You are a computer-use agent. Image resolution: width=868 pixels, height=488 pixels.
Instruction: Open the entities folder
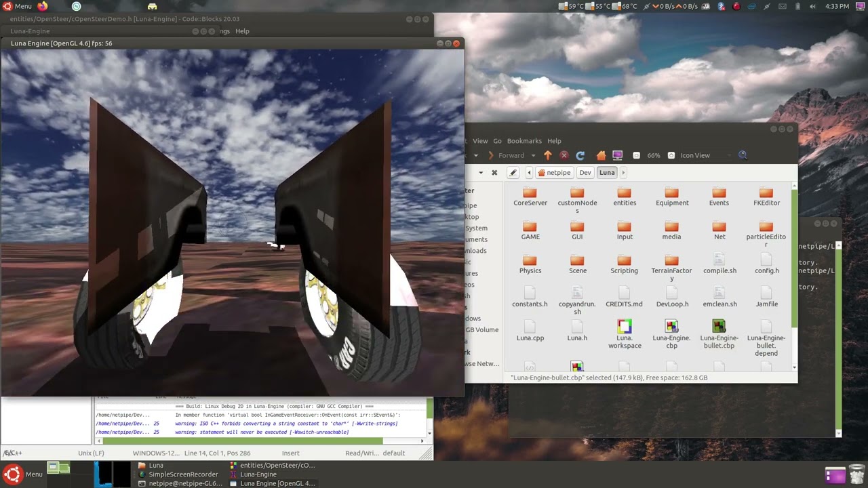(x=625, y=197)
